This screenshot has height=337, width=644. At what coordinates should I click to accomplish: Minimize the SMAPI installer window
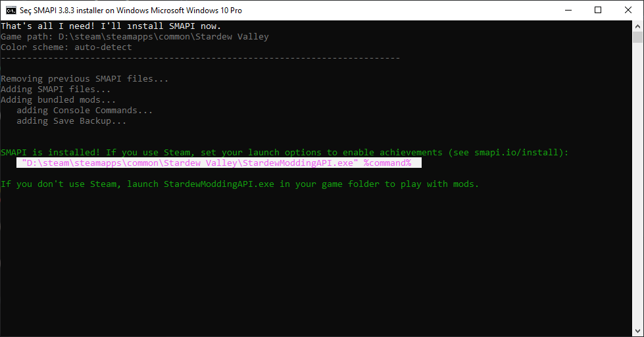tap(568, 11)
